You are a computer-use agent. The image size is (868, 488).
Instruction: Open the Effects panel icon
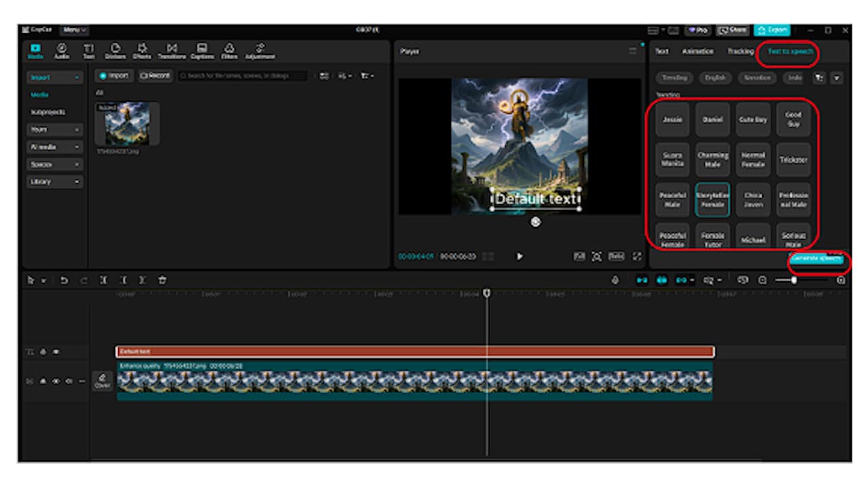[142, 51]
